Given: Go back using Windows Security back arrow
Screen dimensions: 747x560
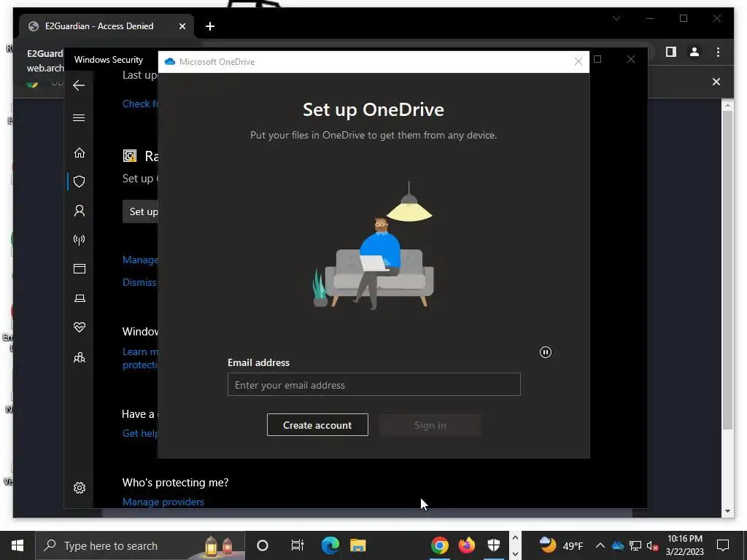Looking at the screenshot, I should pos(79,85).
